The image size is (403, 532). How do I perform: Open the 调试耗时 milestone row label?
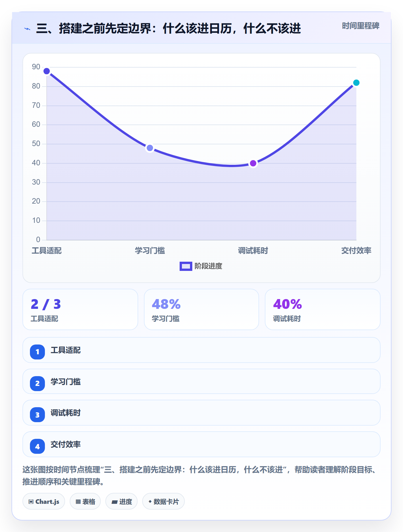pyautogui.click(x=66, y=413)
